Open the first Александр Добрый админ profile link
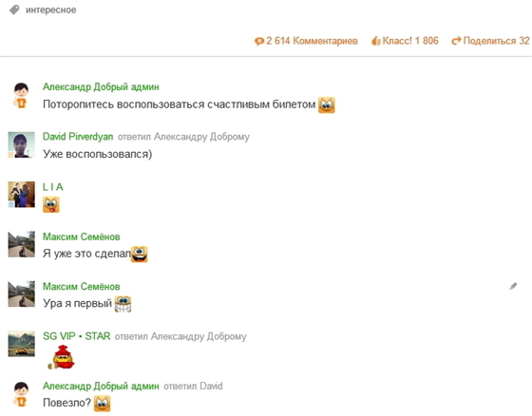 (101, 86)
